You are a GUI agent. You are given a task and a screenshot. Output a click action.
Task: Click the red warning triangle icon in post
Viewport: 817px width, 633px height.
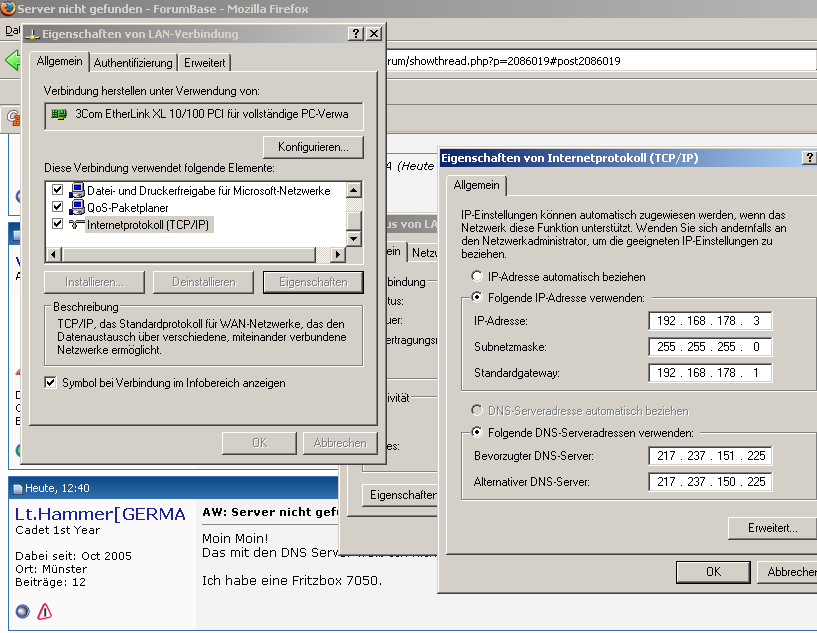(x=45, y=611)
